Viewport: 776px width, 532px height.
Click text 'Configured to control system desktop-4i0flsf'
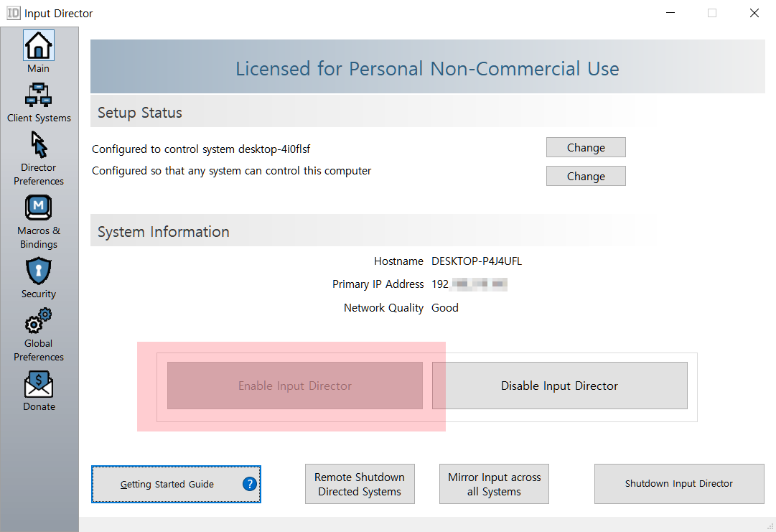201,149
